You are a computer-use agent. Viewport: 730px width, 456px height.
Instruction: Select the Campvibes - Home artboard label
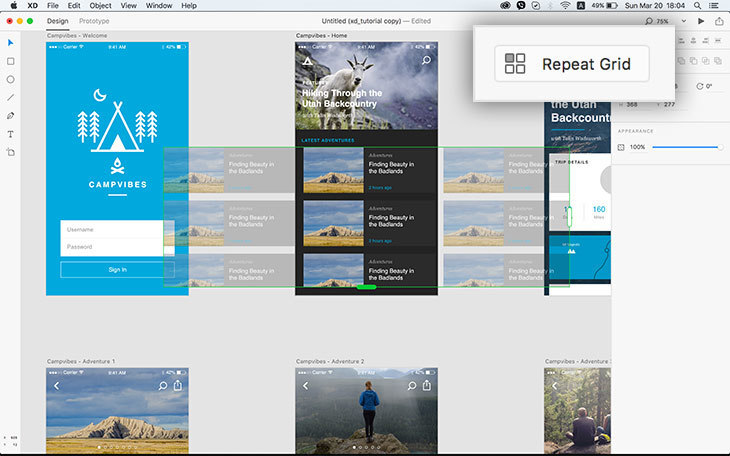pyautogui.click(x=321, y=35)
